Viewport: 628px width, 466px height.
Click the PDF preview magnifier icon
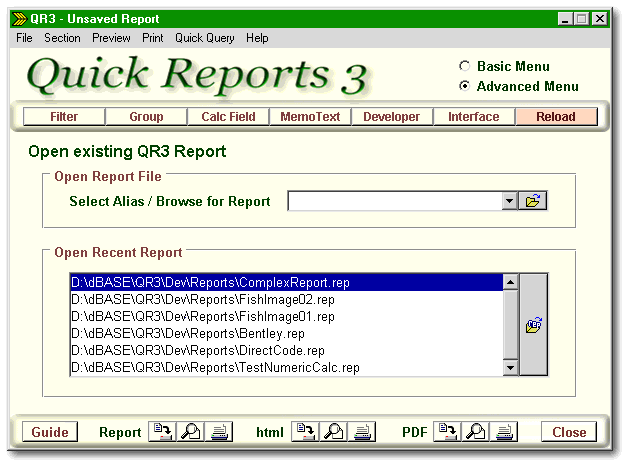pyautogui.click(x=475, y=432)
